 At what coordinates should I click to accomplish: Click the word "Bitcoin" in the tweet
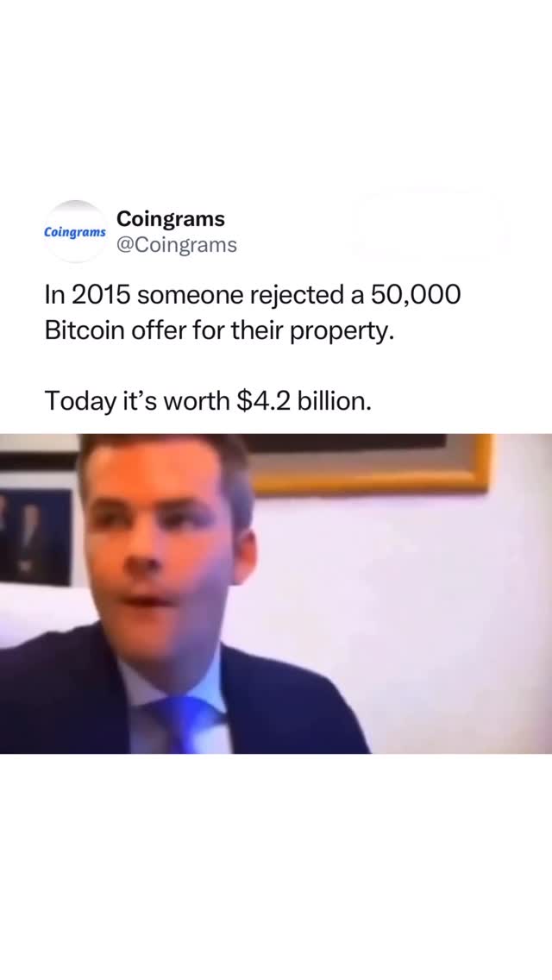point(85,330)
